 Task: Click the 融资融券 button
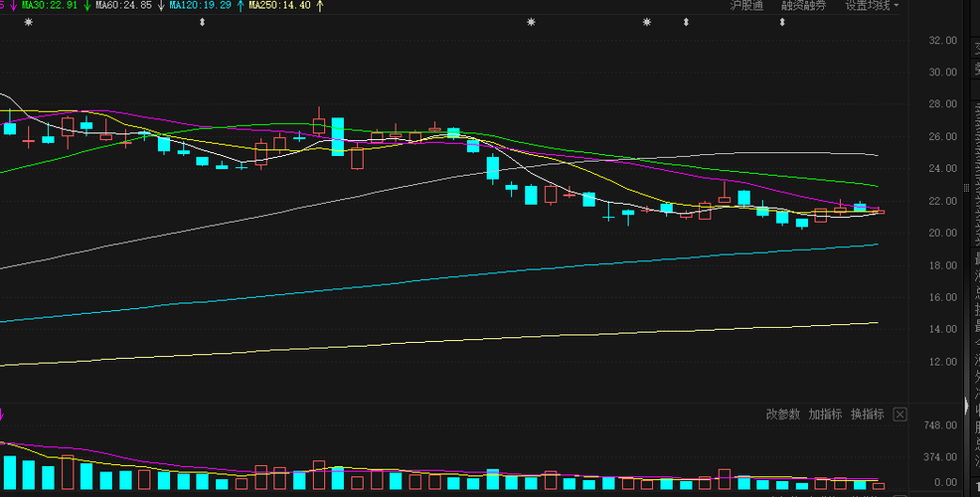point(803,6)
